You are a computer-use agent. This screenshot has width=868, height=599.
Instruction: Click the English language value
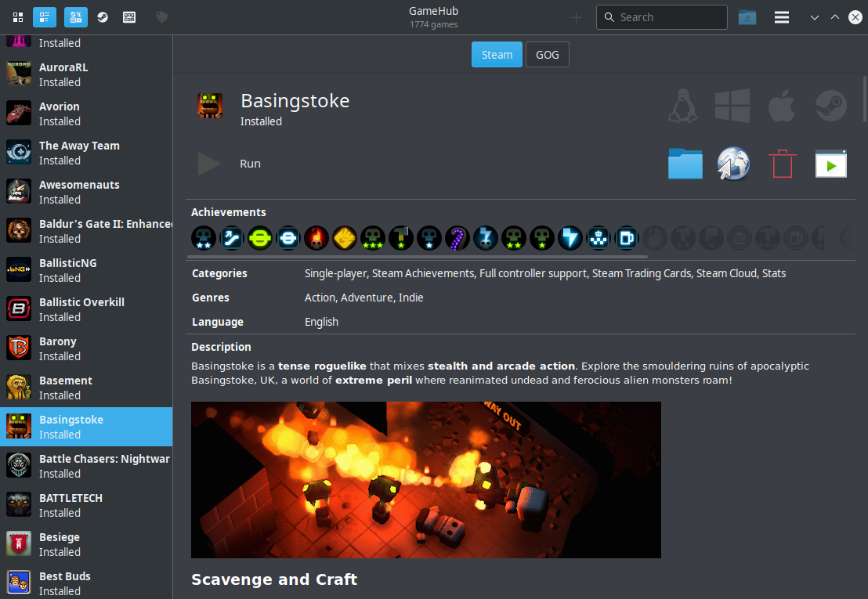tap(321, 322)
